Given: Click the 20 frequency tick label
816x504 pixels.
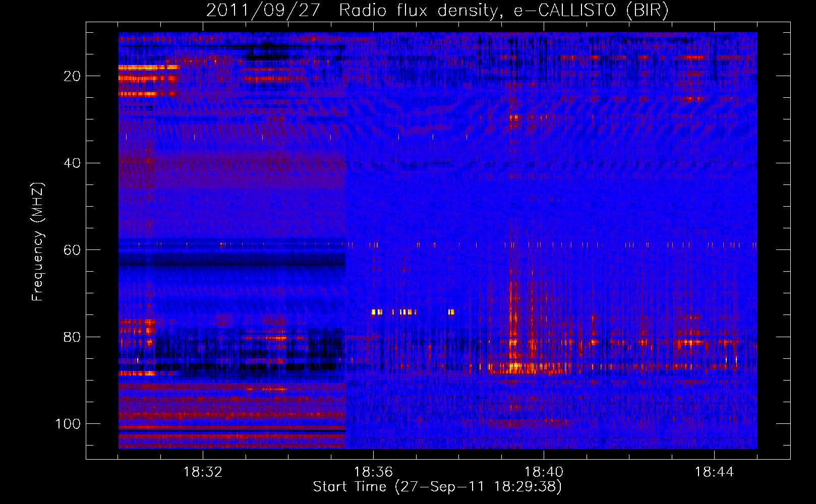Looking at the screenshot, I should coord(72,76).
